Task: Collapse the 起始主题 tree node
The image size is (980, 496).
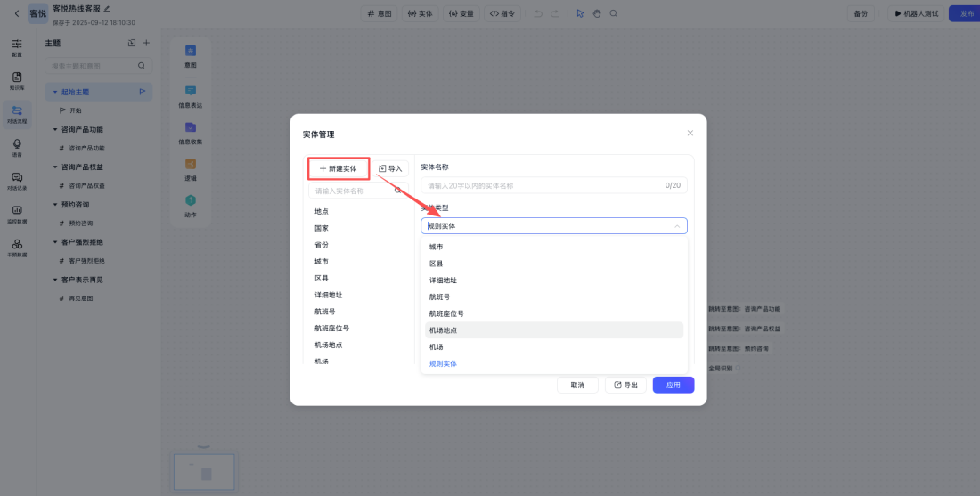Action: [x=55, y=92]
